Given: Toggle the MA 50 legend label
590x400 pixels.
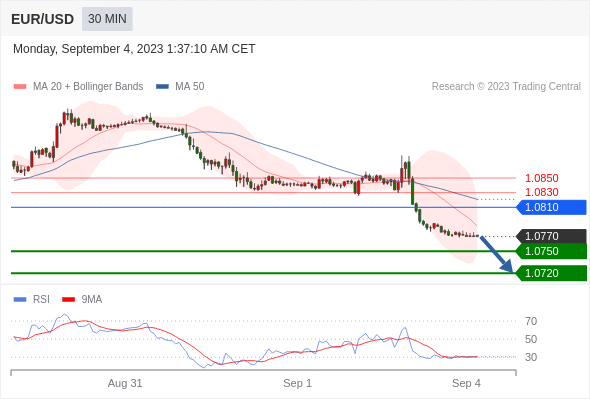Looking at the screenshot, I should (x=190, y=87).
